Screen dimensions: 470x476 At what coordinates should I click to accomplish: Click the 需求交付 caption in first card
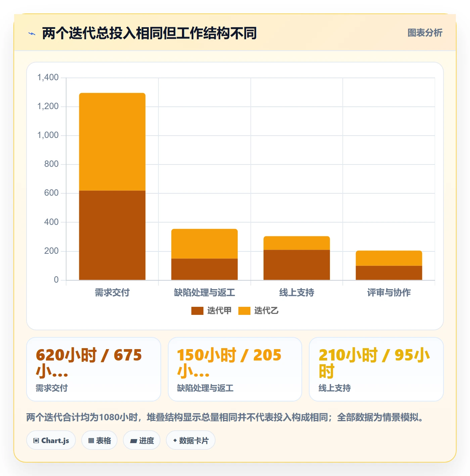(x=52, y=388)
